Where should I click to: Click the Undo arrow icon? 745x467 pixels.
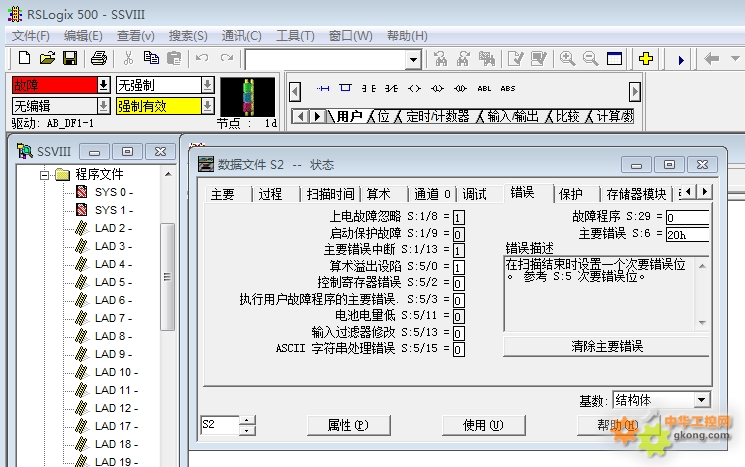click(202, 58)
